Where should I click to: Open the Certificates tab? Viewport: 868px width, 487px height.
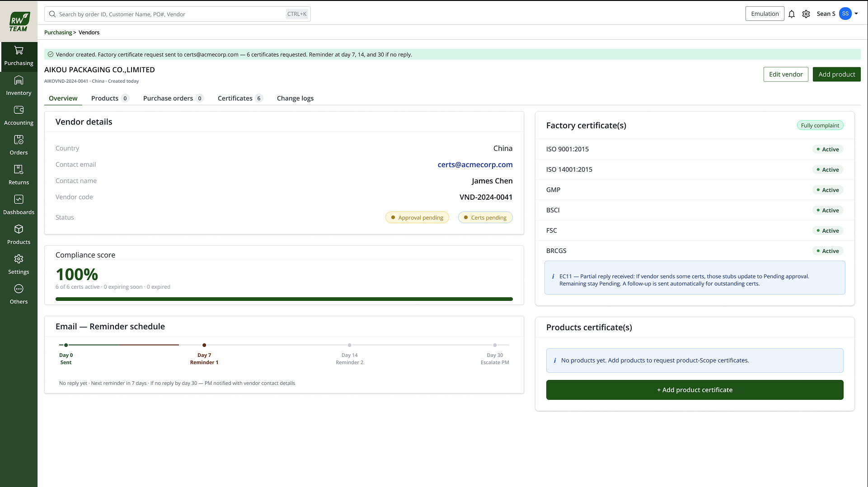pos(240,98)
